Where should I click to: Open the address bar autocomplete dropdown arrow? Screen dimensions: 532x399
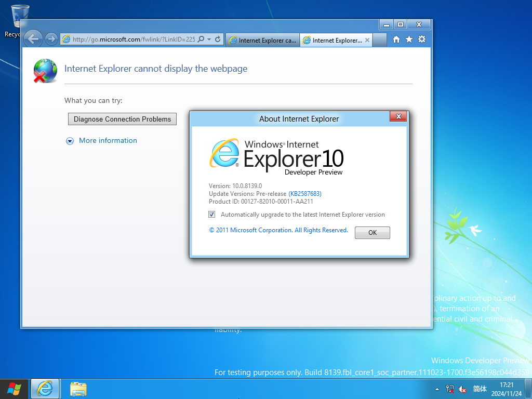[209, 39]
